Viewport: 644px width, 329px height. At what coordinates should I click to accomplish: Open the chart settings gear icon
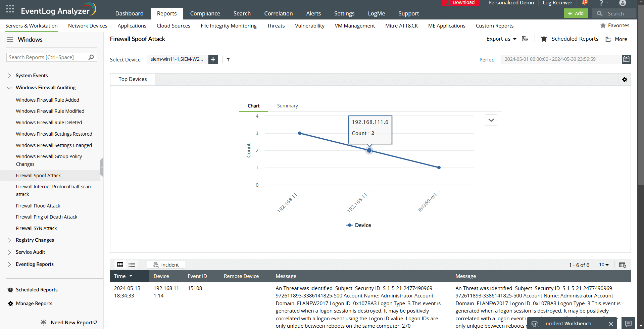(x=625, y=80)
